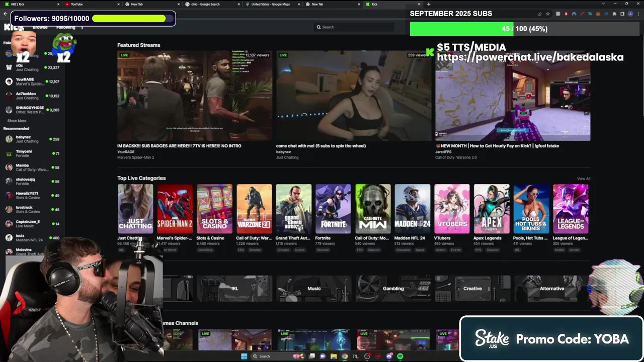
Task: Open the Just Chatting category card
Action: (135, 209)
